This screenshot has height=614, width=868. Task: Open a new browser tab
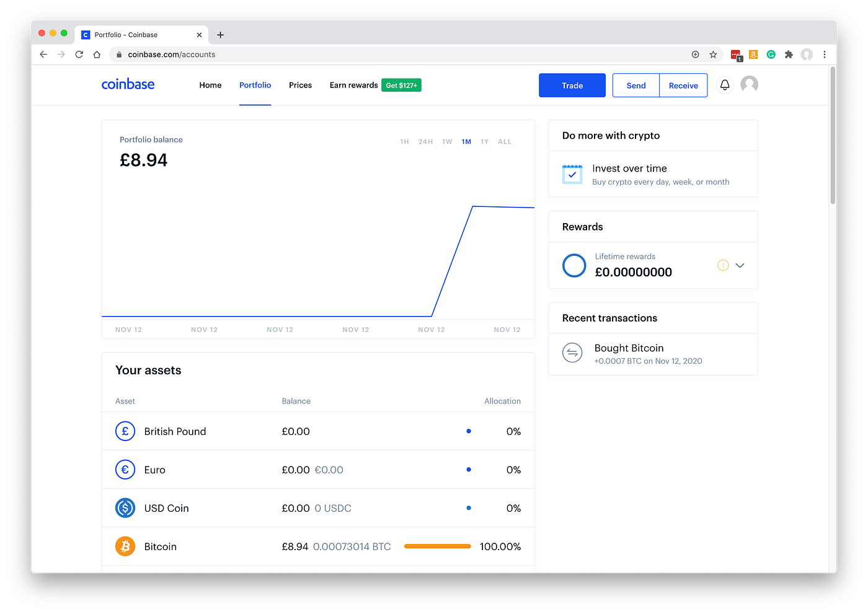click(x=220, y=35)
